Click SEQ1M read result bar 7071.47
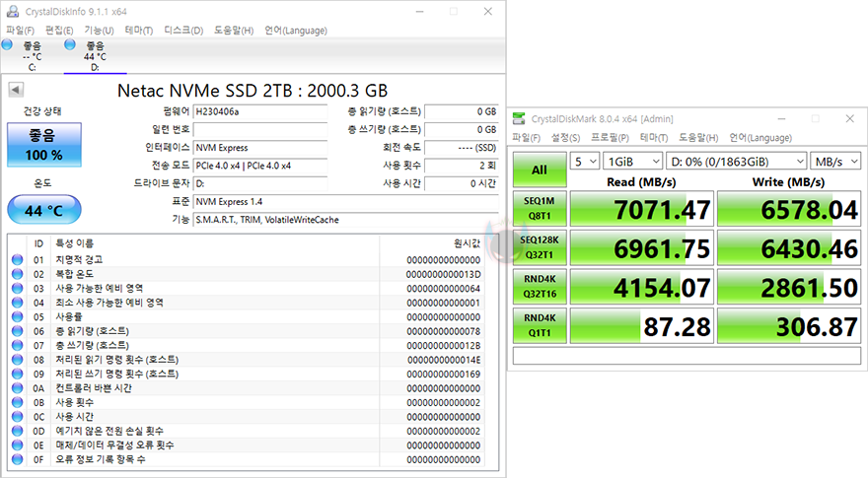Viewport: 868px width, 478px height. [641, 209]
